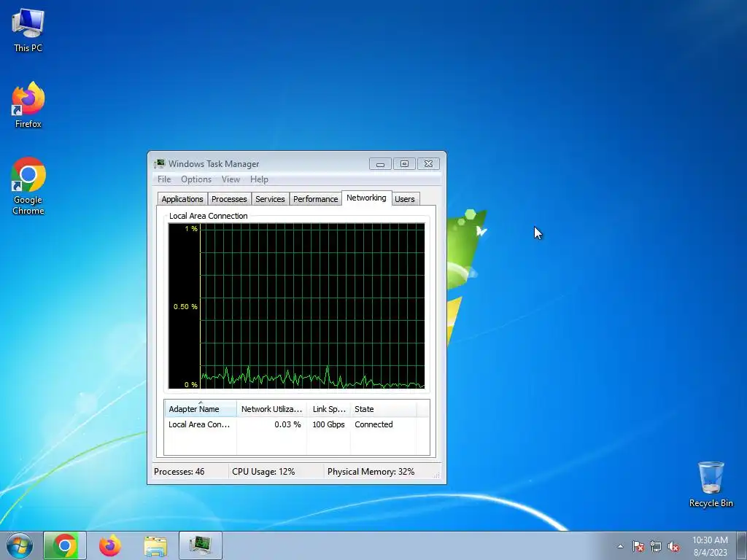Viewport: 747px width, 560px height.
Task: Maximize the Task Manager window
Action: point(404,164)
